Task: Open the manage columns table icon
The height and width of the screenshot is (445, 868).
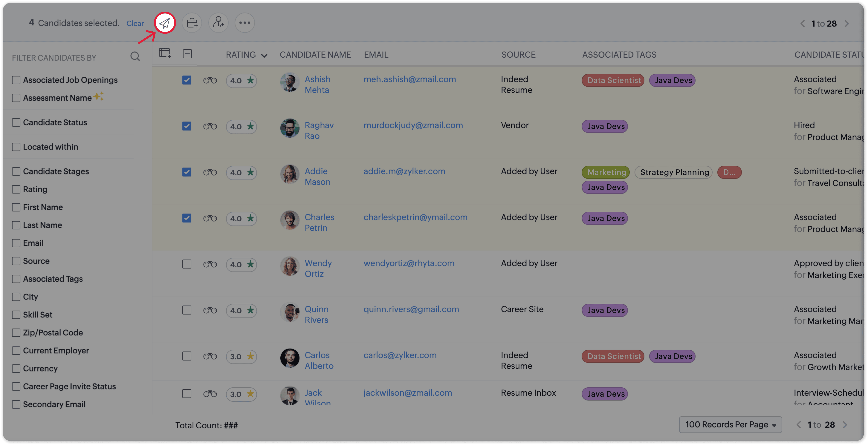Action: (x=165, y=53)
